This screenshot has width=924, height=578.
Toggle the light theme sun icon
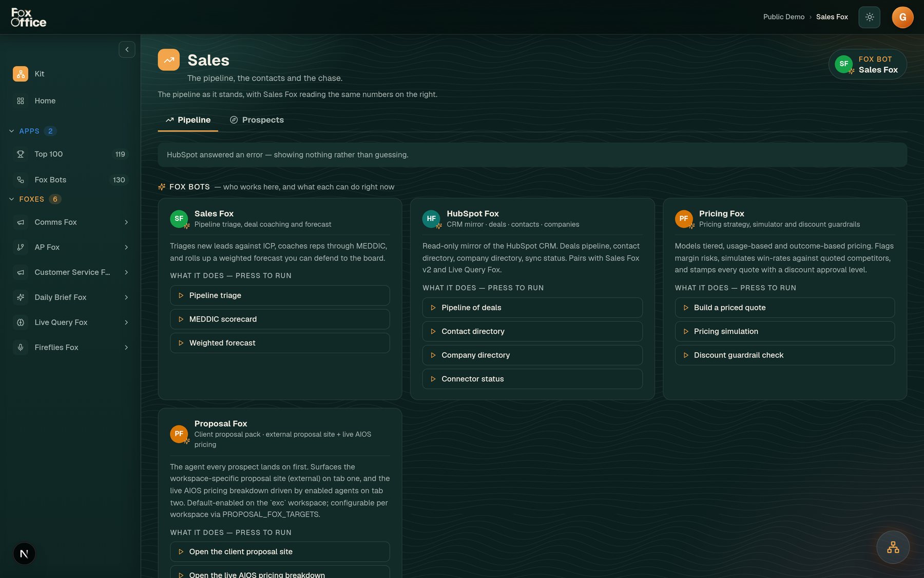coord(869,17)
